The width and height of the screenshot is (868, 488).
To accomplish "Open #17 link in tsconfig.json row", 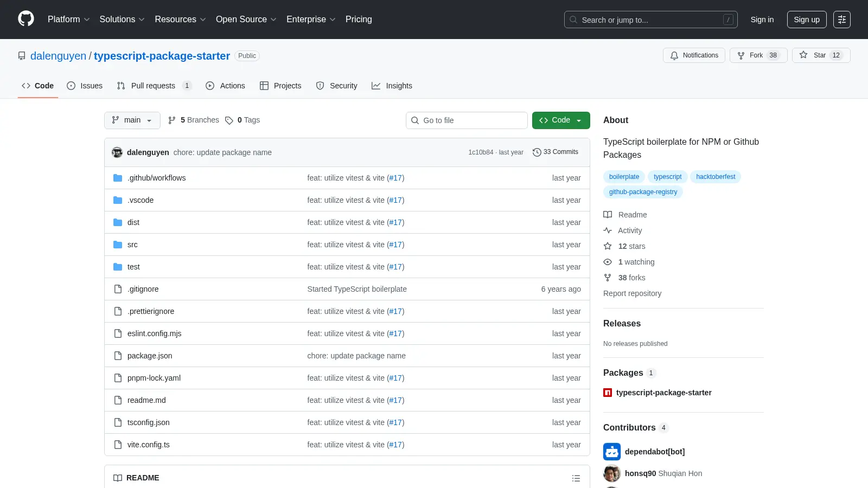I will pyautogui.click(x=395, y=422).
